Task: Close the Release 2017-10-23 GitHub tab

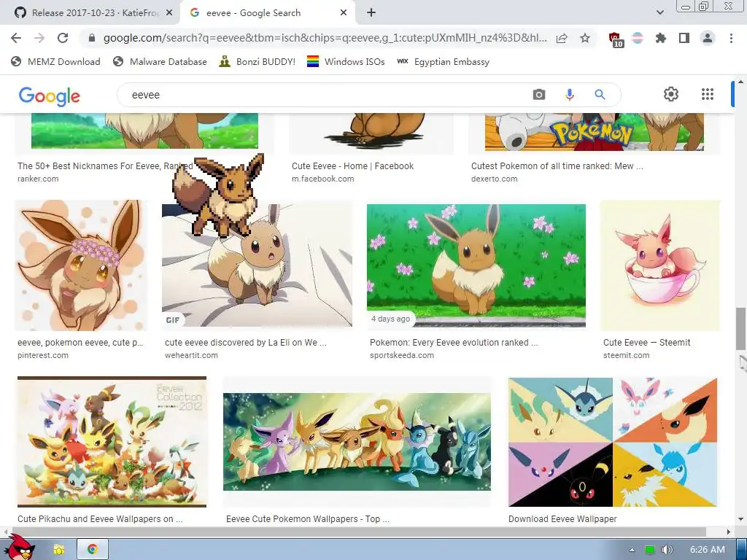Action: coord(169,13)
